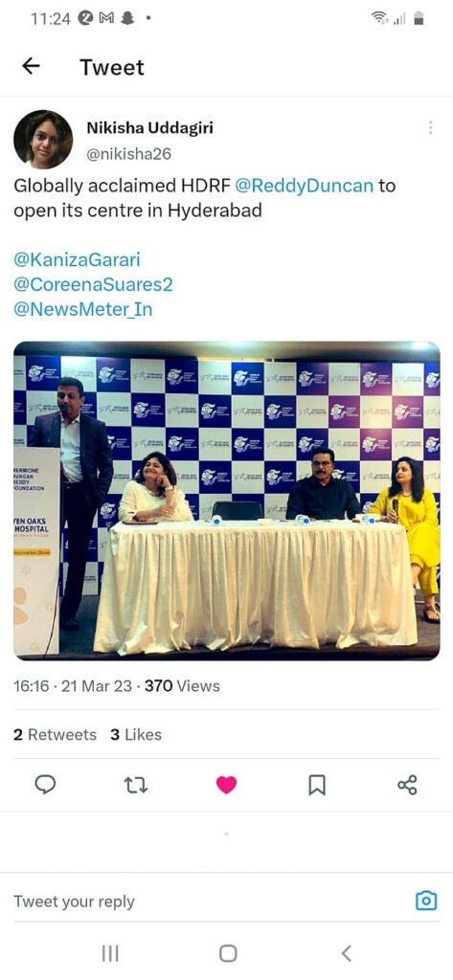The height and width of the screenshot is (980, 453).
Task: View the 2 Retweets list
Action: (x=55, y=734)
